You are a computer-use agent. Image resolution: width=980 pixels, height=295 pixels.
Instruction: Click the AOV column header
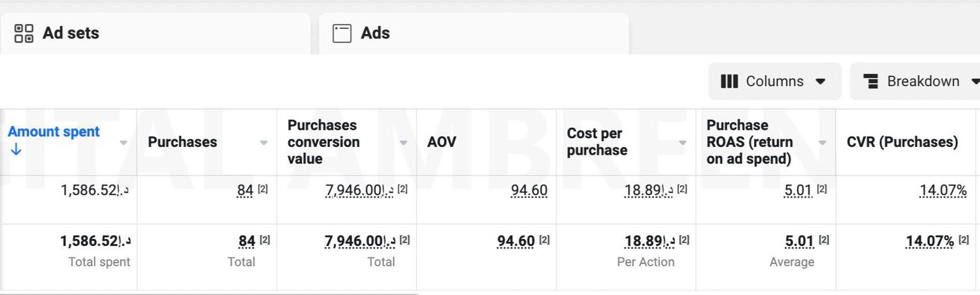click(x=442, y=142)
